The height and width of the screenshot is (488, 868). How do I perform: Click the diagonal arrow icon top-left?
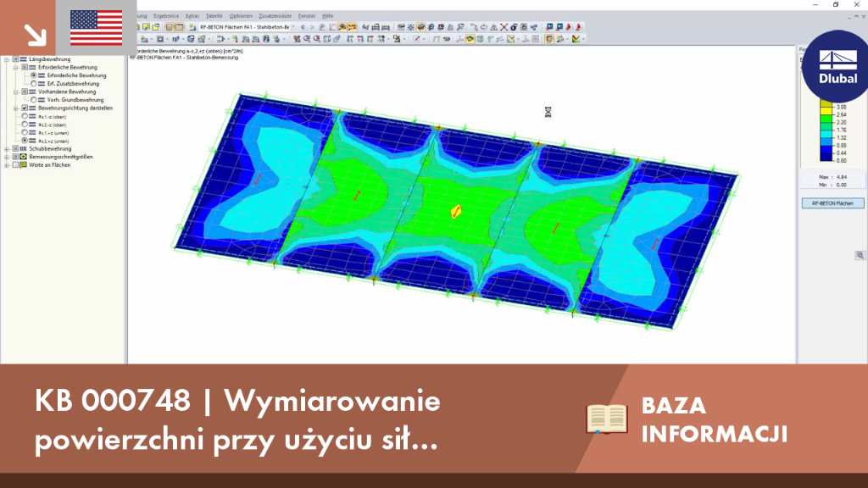pos(35,36)
